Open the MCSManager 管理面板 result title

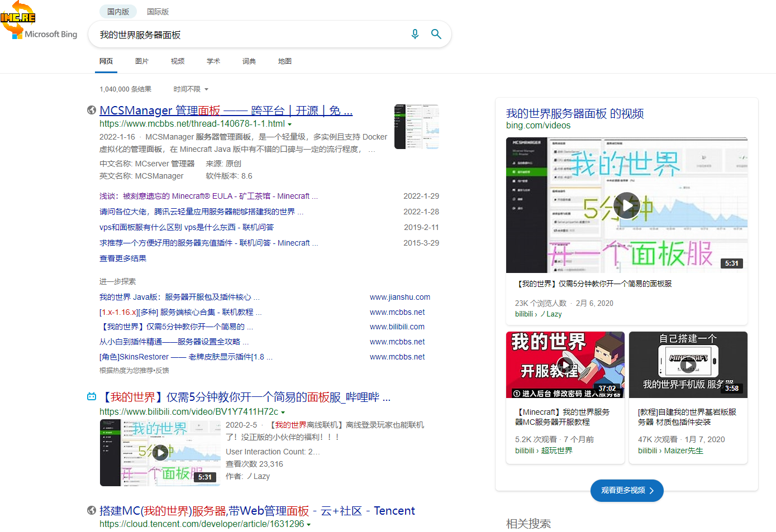point(226,111)
